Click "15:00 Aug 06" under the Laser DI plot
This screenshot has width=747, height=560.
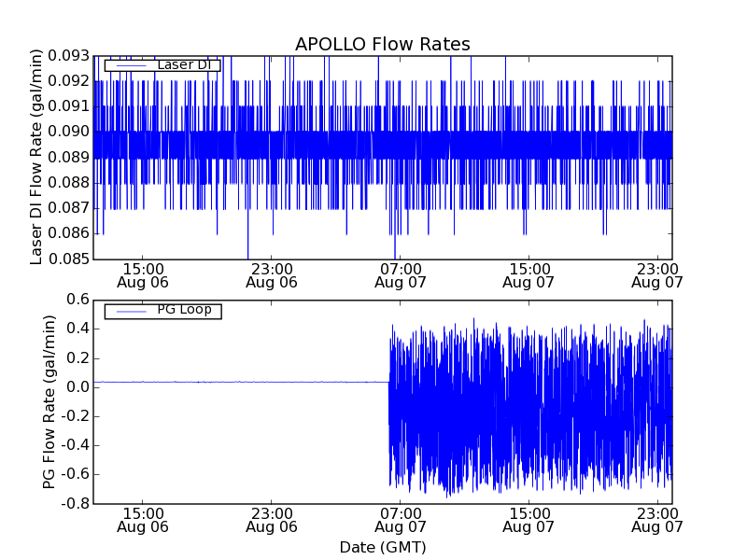click(143, 275)
